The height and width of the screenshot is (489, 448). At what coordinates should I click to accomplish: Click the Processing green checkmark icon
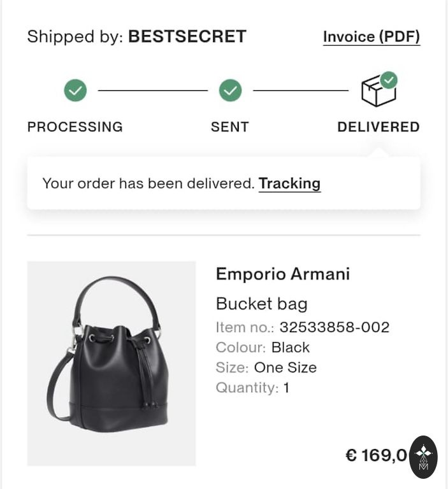tap(75, 90)
